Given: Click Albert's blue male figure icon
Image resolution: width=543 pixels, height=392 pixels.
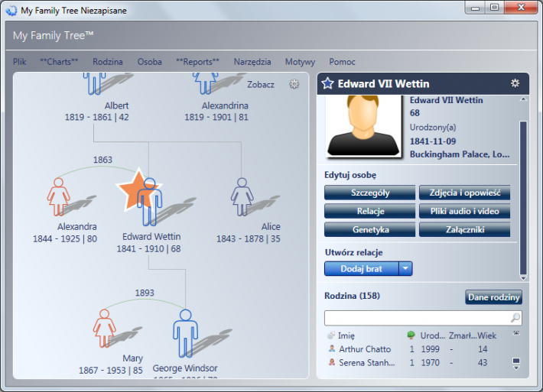Looking at the screenshot, I should [94, 83].
